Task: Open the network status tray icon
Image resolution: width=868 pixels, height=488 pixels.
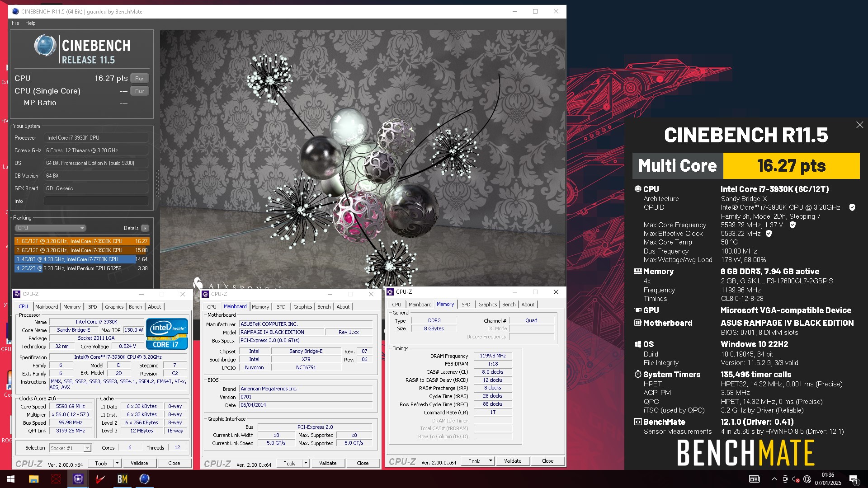Action: point(807,479)
